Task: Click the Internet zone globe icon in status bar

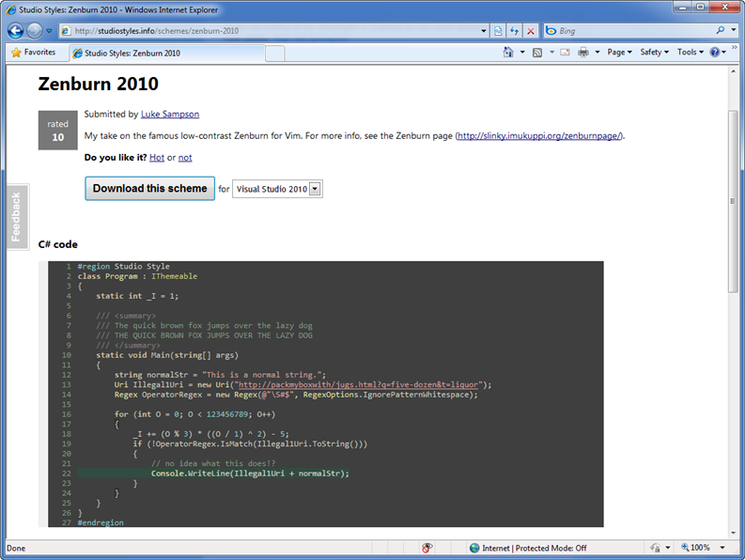Action: click(x=474, y=548)
